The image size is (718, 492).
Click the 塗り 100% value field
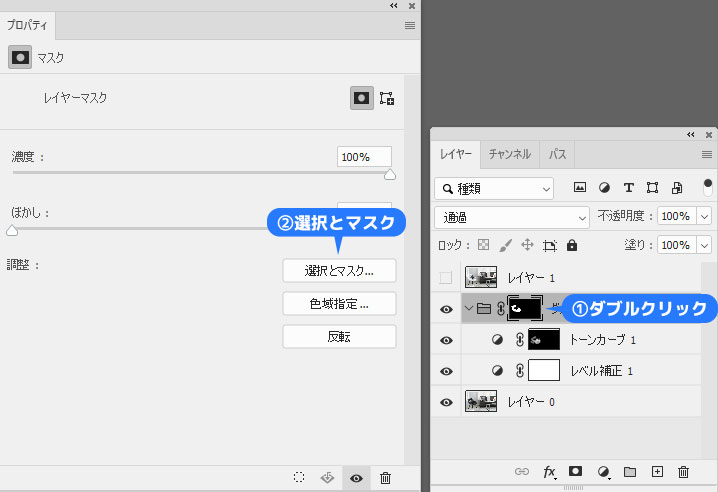coord(677,245)
